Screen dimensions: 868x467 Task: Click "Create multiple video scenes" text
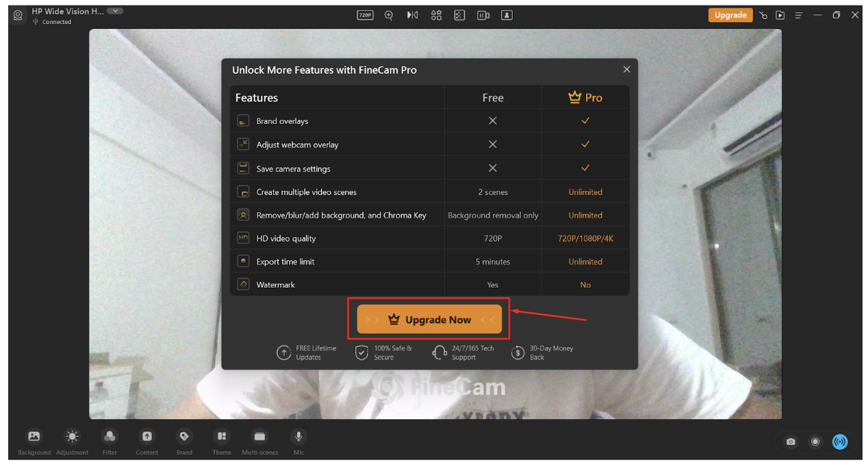pyautogui.click(x=306, y=192)
